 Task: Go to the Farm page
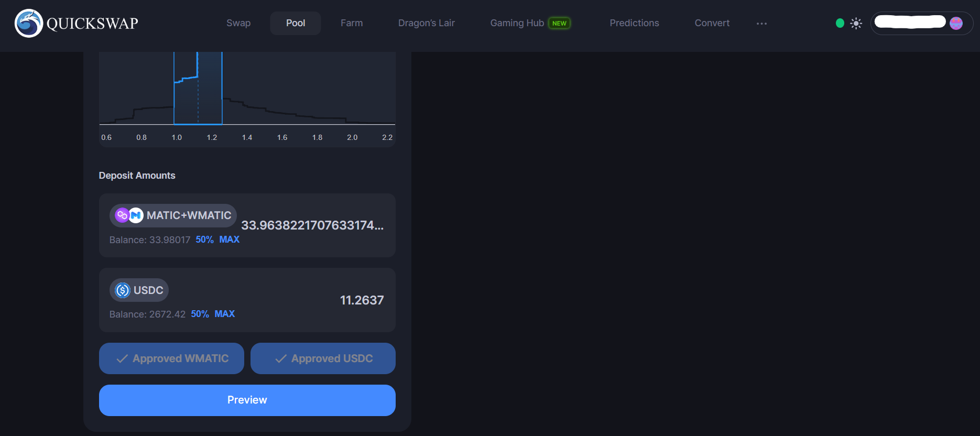coord(351,23)
